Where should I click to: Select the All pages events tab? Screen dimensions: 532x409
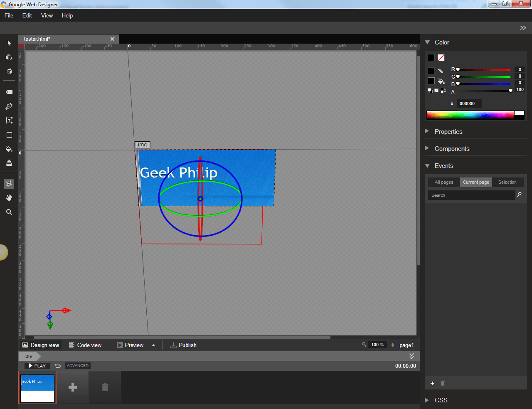click(444, 182)
